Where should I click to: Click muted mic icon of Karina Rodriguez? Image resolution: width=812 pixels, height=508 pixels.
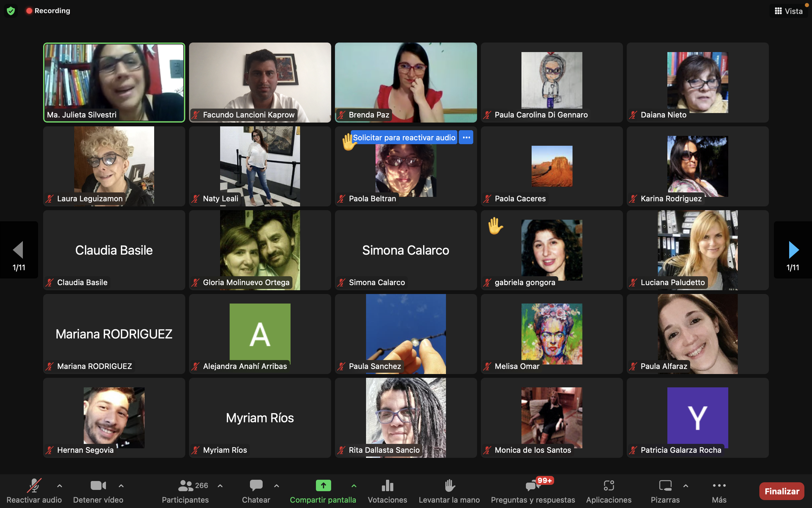(x=633, y=198)
